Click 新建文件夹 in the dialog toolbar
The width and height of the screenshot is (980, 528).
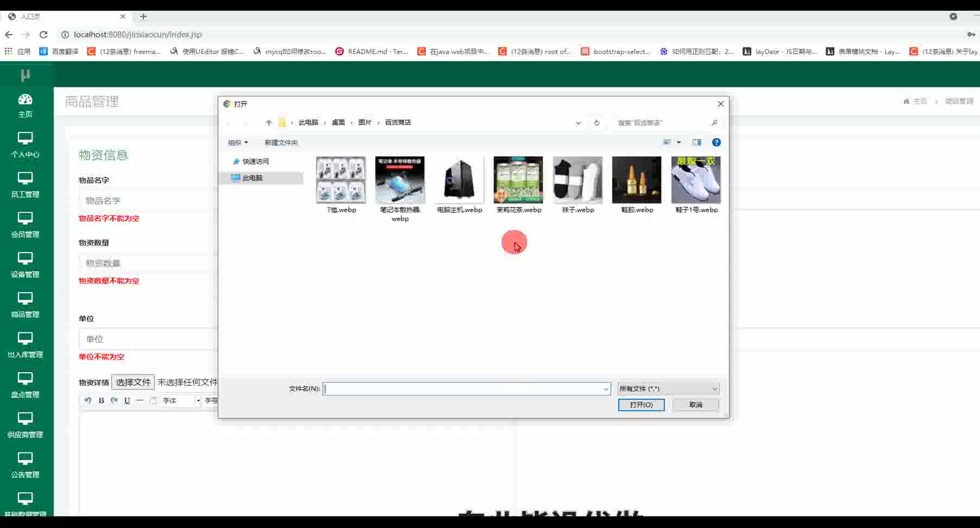[281, 142]
